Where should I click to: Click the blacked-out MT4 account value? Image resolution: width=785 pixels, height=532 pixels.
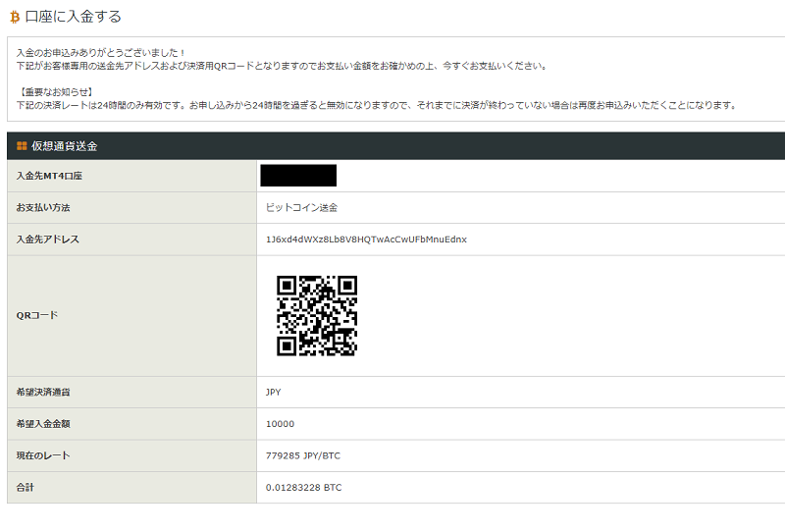point(298,176)
